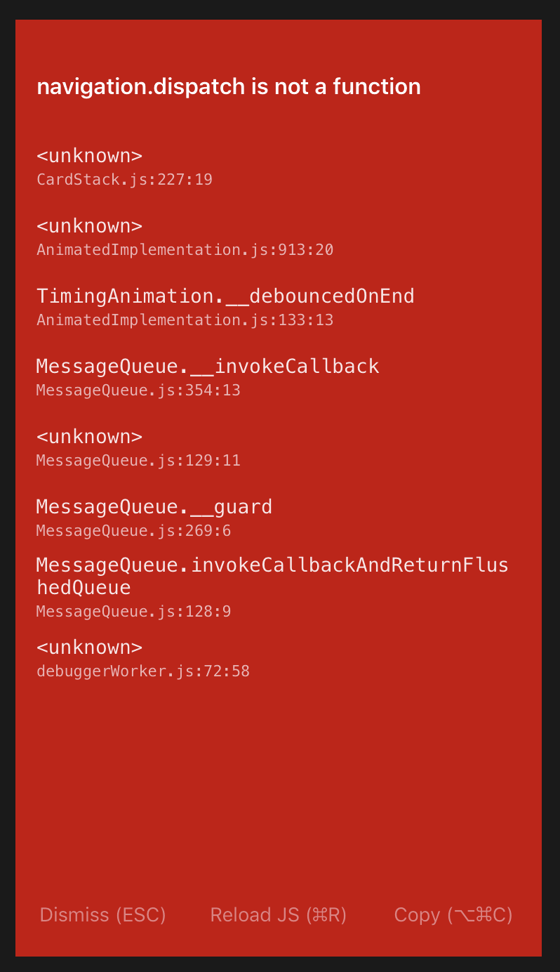
Task: Click the bottom unknown stack frame
Action: coord(89,647)
